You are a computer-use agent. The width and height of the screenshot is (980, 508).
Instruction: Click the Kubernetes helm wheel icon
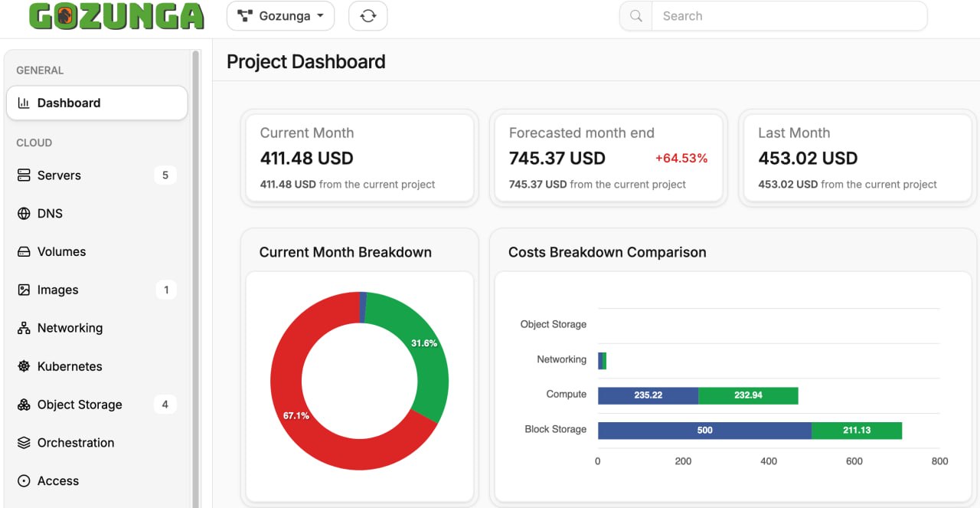click(24, 366)
